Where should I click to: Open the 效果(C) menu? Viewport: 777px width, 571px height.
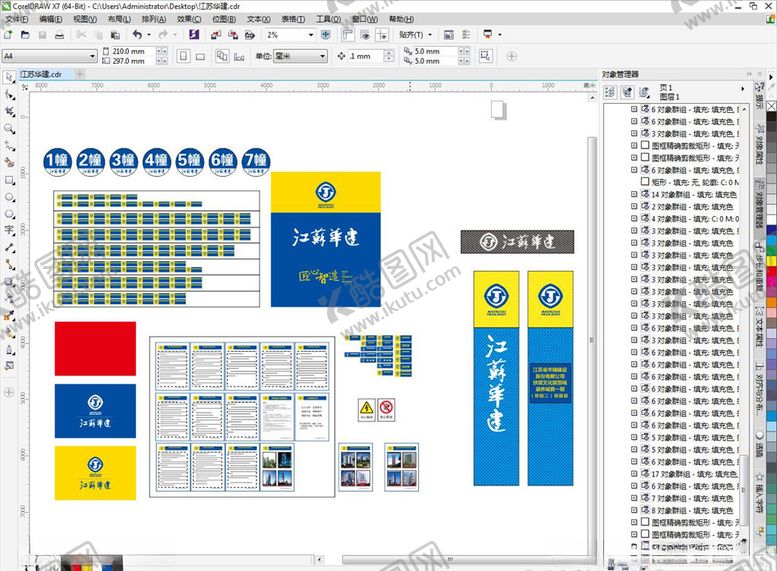click(x=189, y=19)
